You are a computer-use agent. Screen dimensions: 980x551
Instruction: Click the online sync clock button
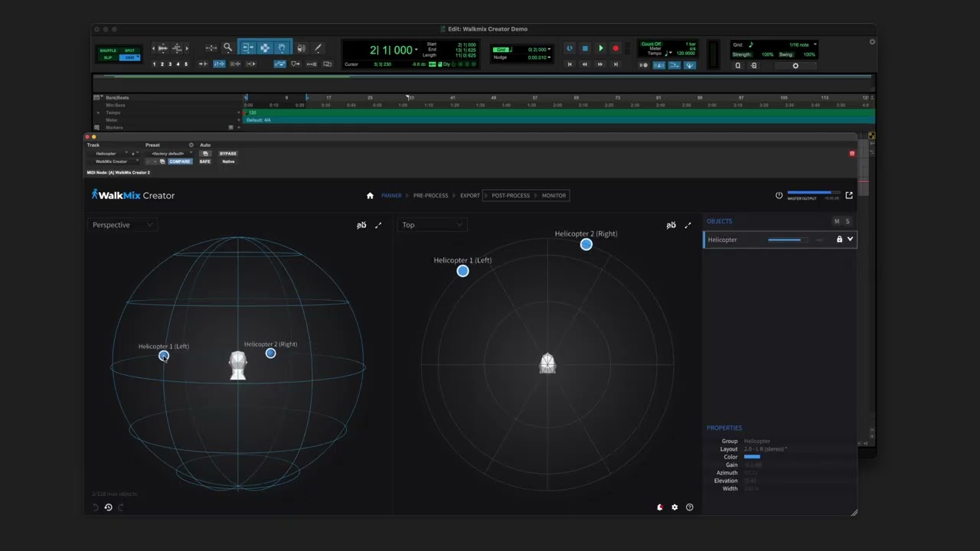570,48
